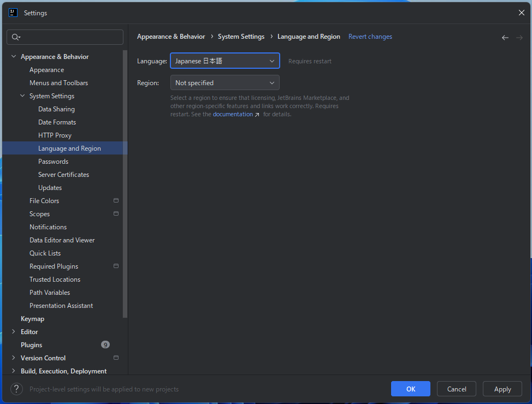The width and height of the screenshot is (532, 404).
Task: Click the search magnifier icon
Action: click(15, 37)
